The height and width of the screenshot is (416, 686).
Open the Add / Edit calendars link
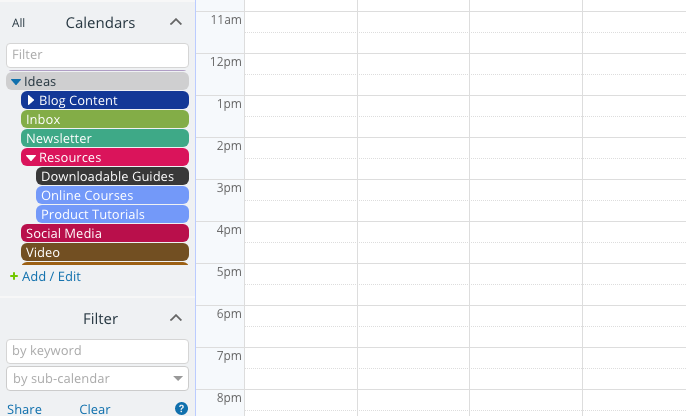[x=51, y=276]
